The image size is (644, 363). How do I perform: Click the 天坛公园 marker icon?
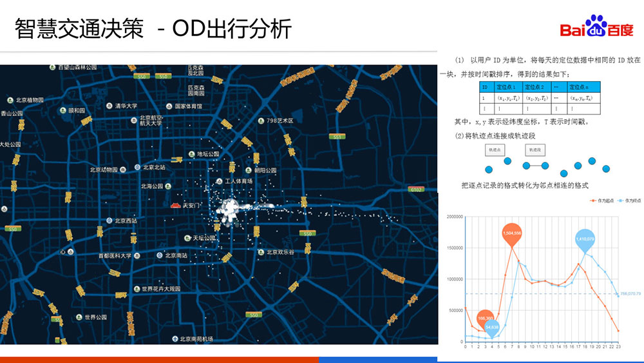click(x=187, y=238)
